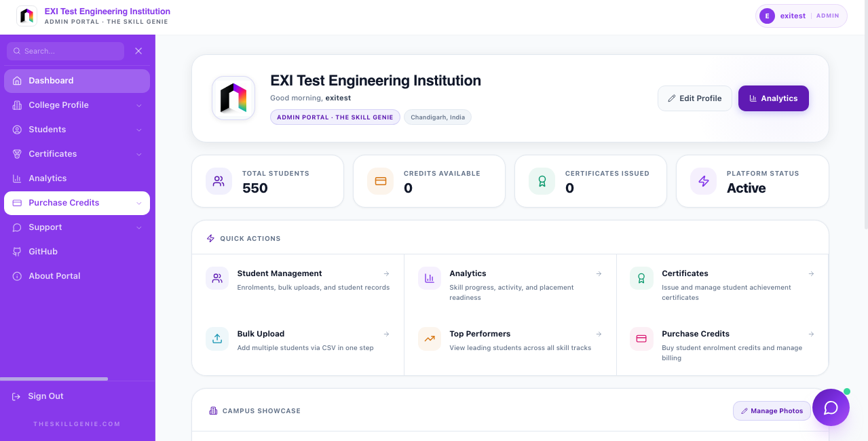This screenshot has height=441, width=868.
Task: Click the Credits Available card icon
Action: pyautogui.click(x=380, y=181)
